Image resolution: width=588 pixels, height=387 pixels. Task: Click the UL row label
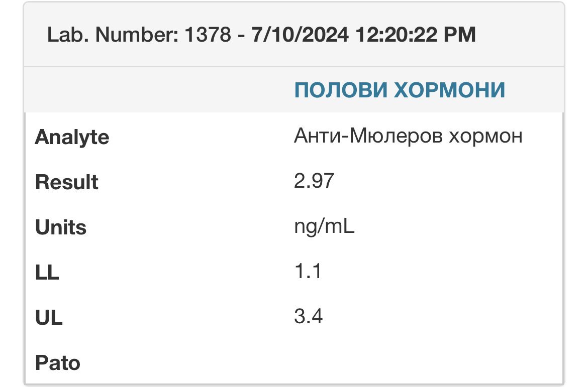point(49,318)
